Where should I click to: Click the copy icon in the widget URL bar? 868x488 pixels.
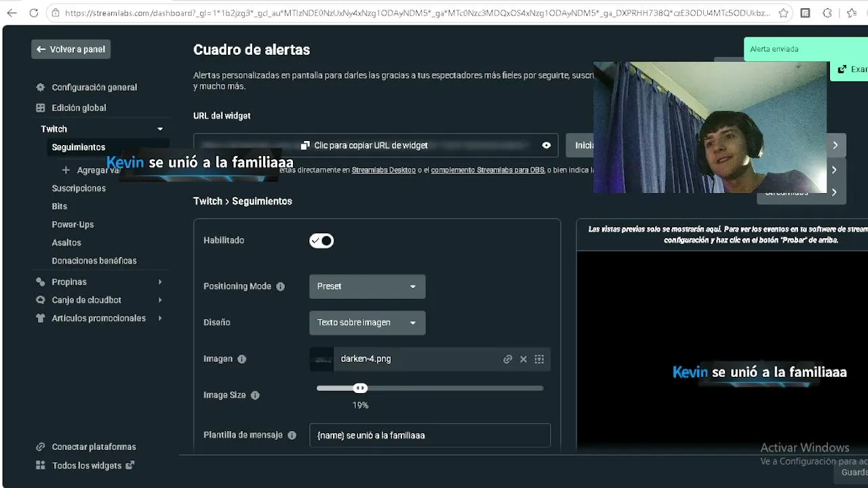[x=305, y=146]
